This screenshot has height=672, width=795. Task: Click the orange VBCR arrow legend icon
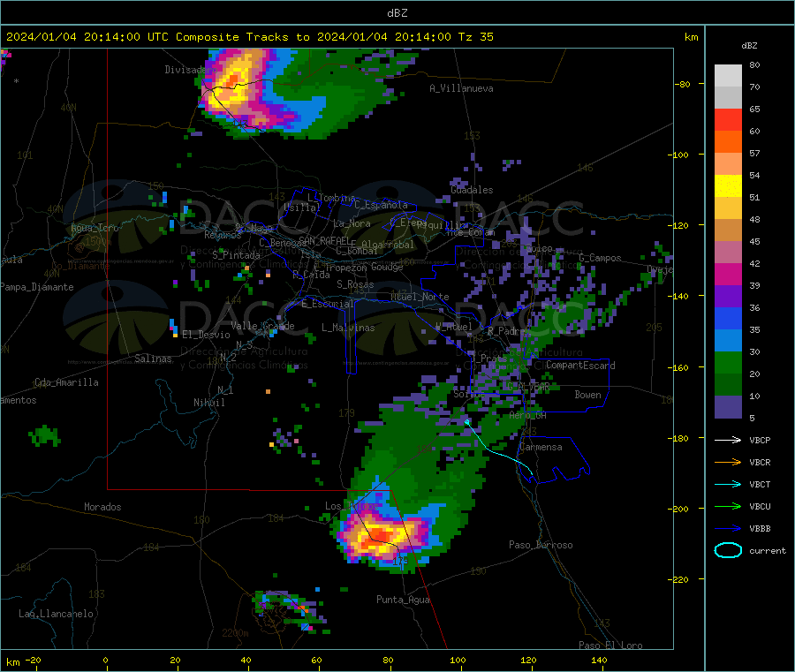point(728,462)
